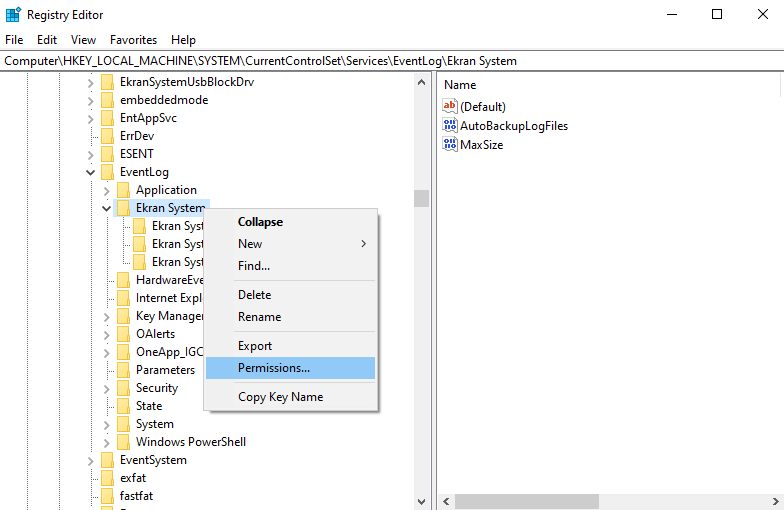
Task: Click the EkranSystemUsbBlockDrv folder icon
Action: coord(108,82)
